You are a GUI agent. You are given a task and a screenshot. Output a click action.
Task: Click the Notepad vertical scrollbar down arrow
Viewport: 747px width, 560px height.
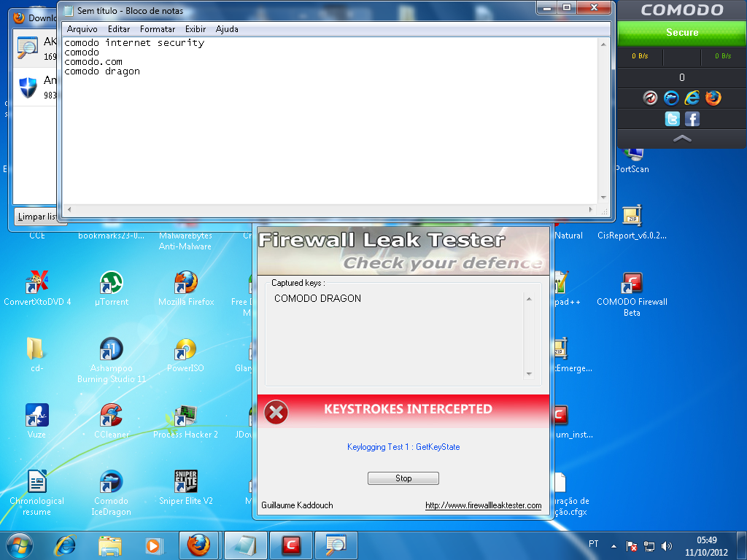coord(603,198)
